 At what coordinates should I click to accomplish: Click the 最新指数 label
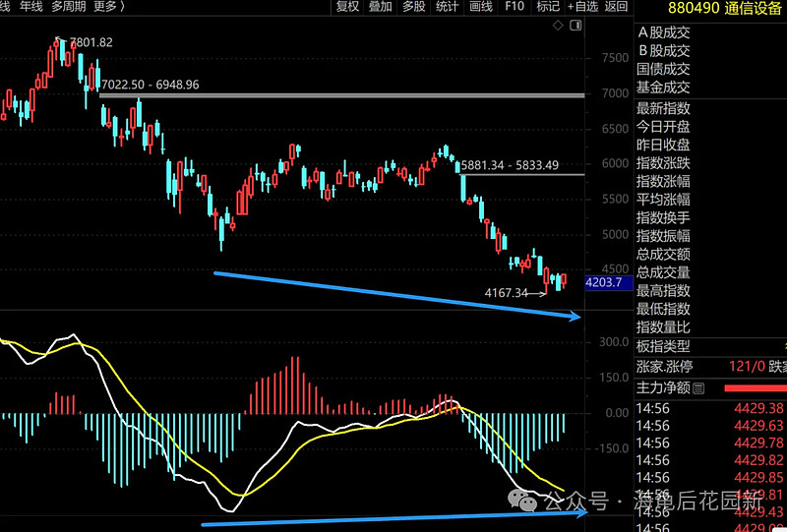click(663, 108)
